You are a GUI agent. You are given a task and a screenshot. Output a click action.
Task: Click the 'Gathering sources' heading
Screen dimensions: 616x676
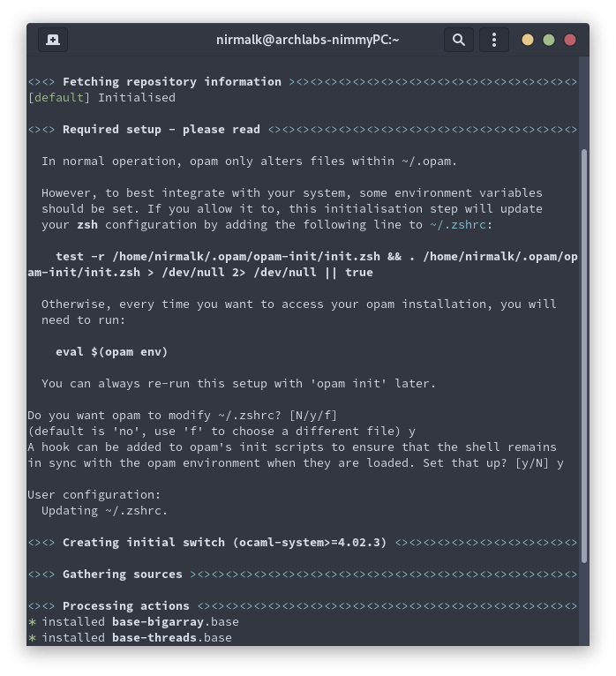(x=123, y=575)
